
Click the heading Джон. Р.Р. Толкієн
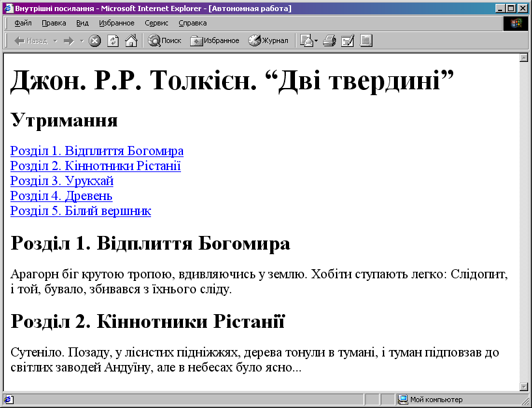point(133,80)
